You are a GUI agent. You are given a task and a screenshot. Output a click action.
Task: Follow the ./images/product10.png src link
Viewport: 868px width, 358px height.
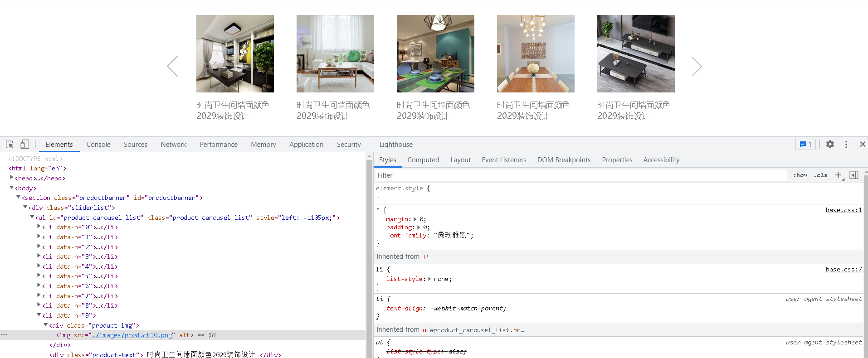click(x=132, y=335)
